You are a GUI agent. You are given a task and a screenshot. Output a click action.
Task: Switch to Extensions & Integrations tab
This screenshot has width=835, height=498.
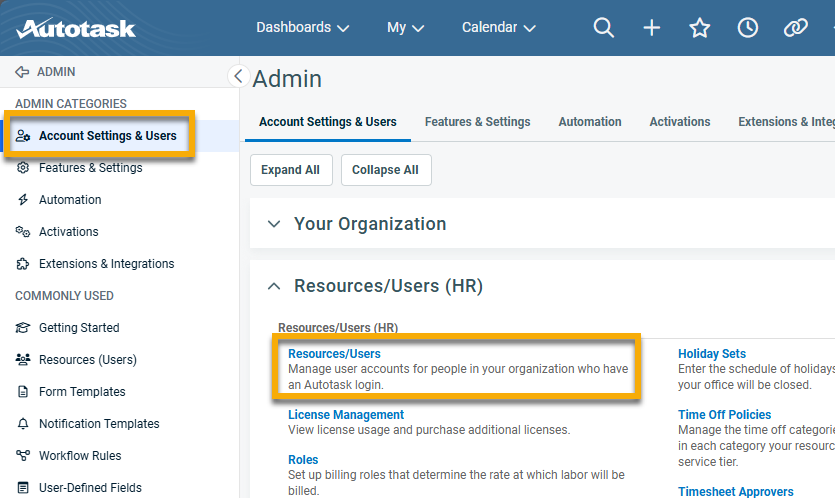click(x=786, y=122)
